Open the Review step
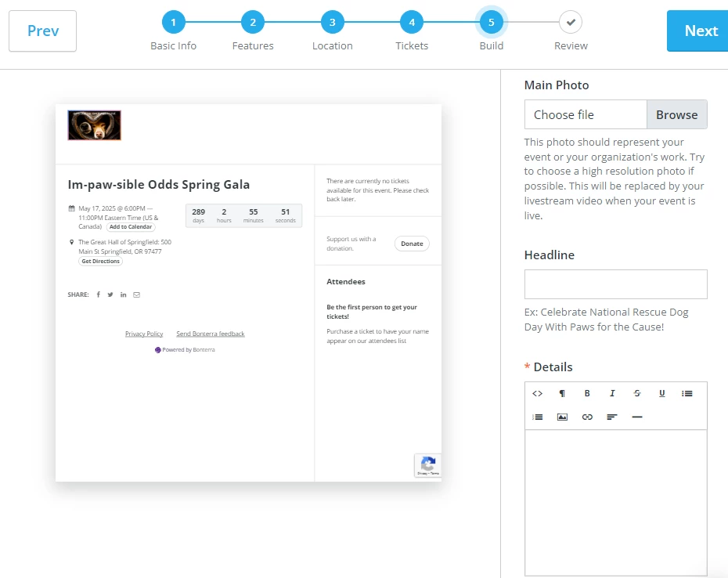The width and height of the screenshot is (728, 578). click(570, 22)
